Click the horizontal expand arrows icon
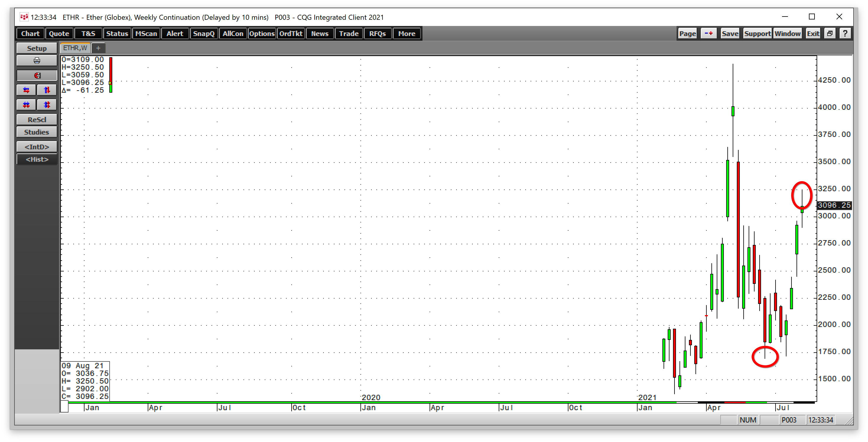The width and height of the screenshot is (868, 442). [26, 90]
